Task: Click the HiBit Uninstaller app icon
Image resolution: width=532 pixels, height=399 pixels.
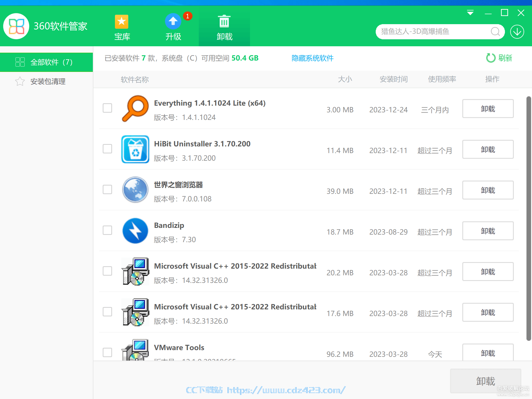Action: coord(135,149)
